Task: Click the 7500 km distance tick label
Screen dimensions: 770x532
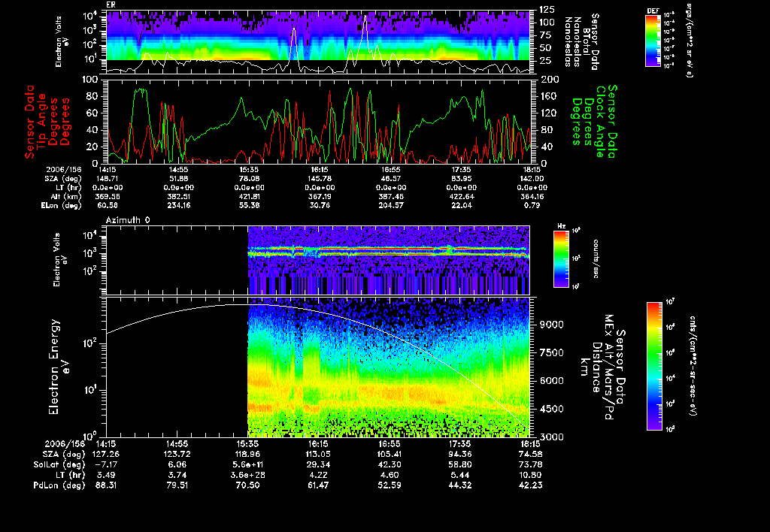Action: (x=551, y=353)
